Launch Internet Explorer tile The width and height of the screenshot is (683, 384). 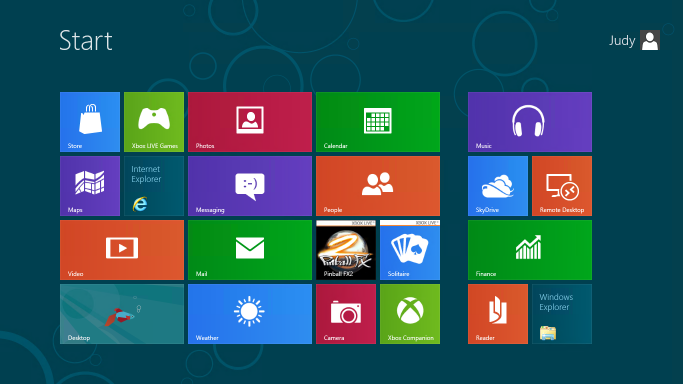tap(154, 186)
